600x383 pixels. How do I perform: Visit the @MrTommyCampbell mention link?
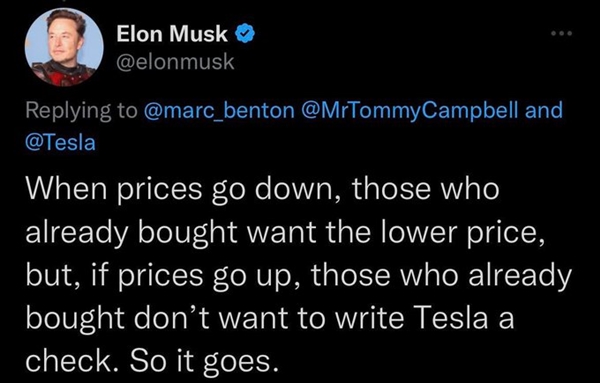pos(411,111)
